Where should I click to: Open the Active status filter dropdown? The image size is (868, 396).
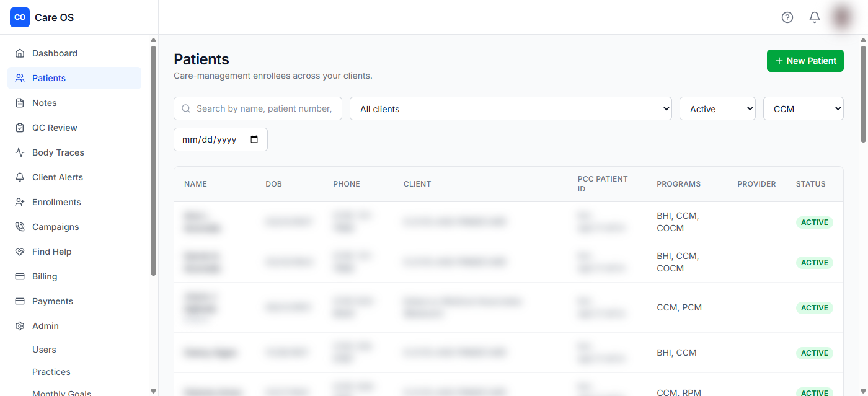(x=717, y=108)
